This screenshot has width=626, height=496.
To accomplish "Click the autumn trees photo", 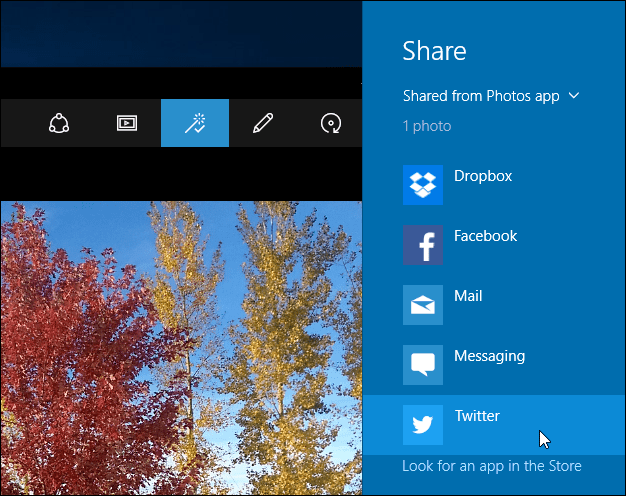I will pyautogui.click(x=181, y=348).
